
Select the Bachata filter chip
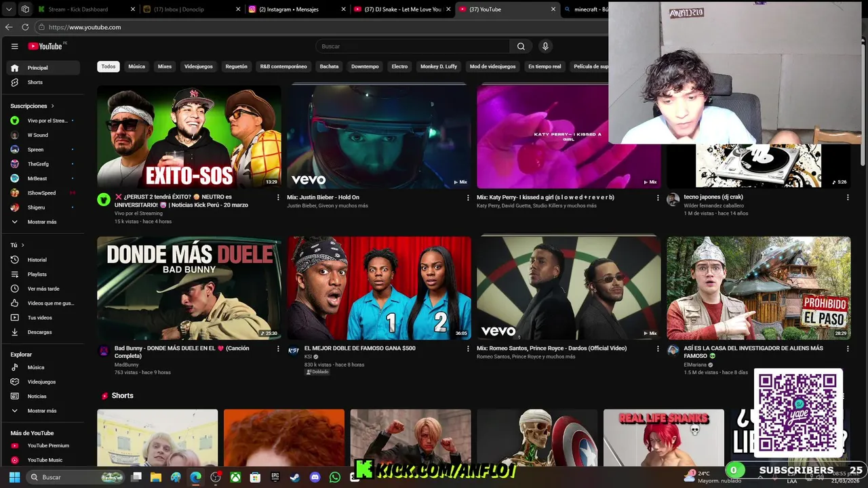(x=329, y=66)
